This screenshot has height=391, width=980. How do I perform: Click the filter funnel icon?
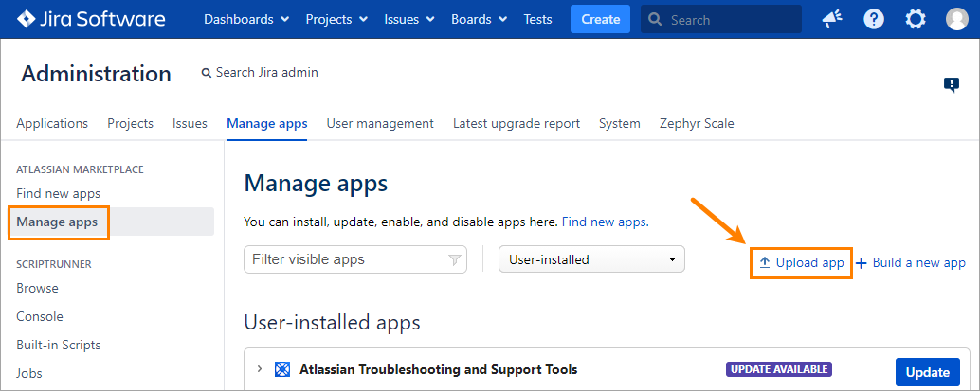click(454, 259)
